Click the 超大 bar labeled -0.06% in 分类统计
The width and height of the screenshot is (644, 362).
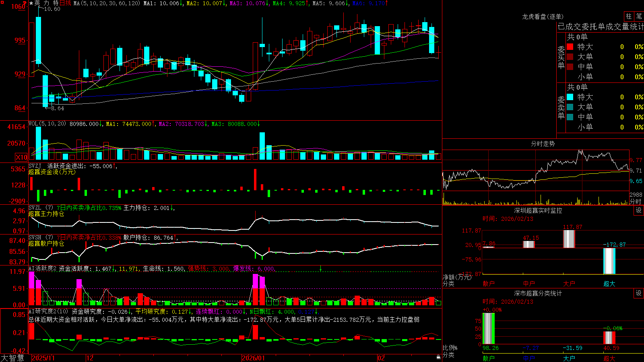[x=609, y=338]
